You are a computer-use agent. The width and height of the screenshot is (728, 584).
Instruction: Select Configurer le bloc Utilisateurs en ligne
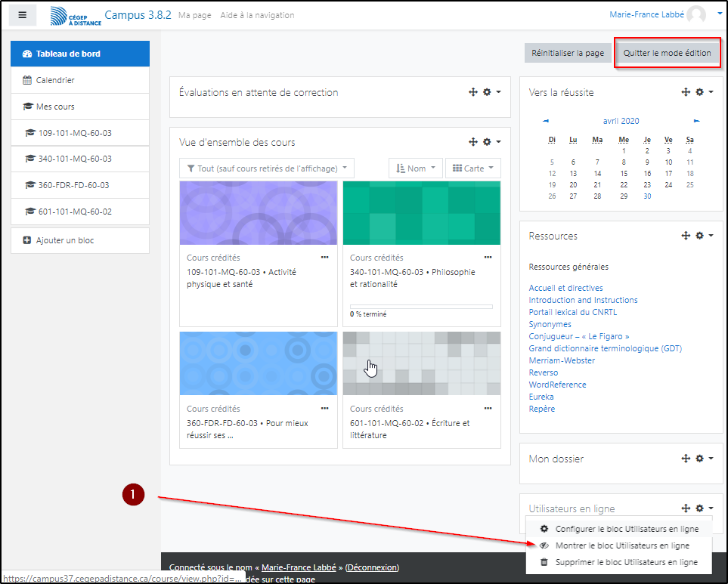626,529
